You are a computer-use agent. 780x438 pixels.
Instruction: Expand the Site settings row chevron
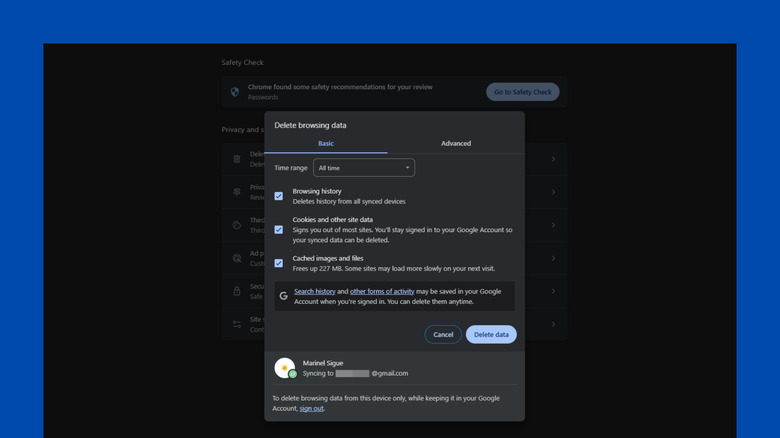click(x=553, y=325)
